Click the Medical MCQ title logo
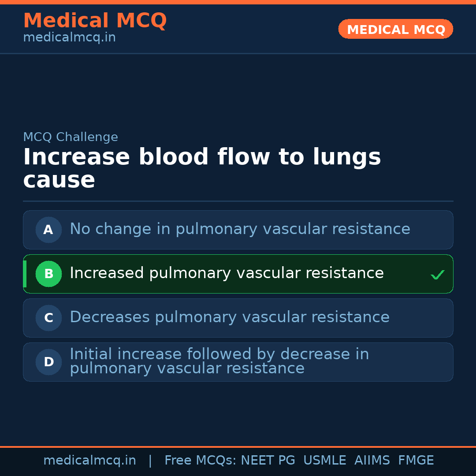476x476 pixels. point(95,21)
